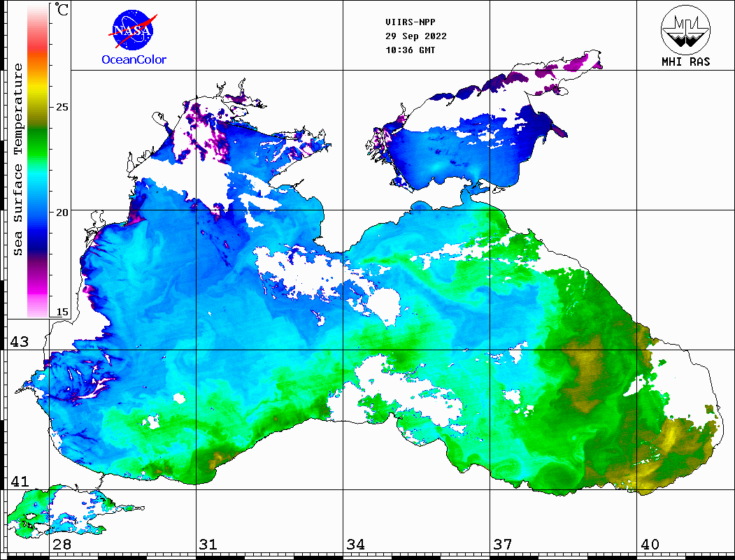Click the MHI RAS text label
This screenshot has height=560, width=735.
[685, 62]
